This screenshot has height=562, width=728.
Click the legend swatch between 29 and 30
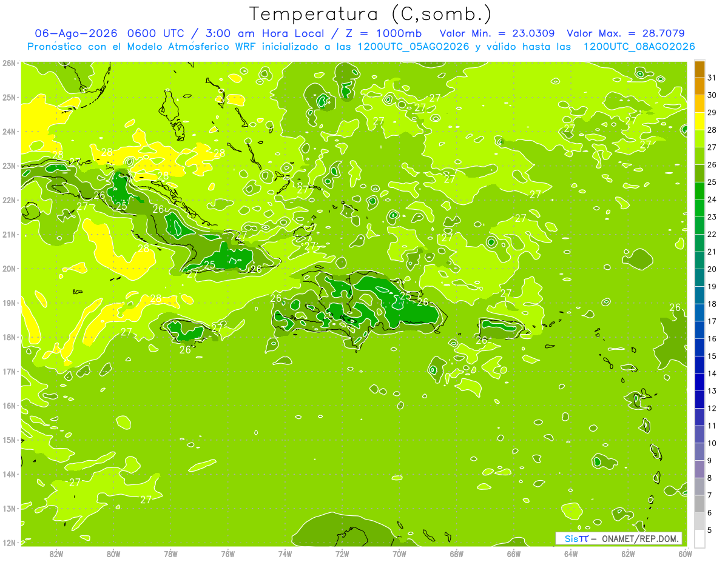tap(699, 104)
